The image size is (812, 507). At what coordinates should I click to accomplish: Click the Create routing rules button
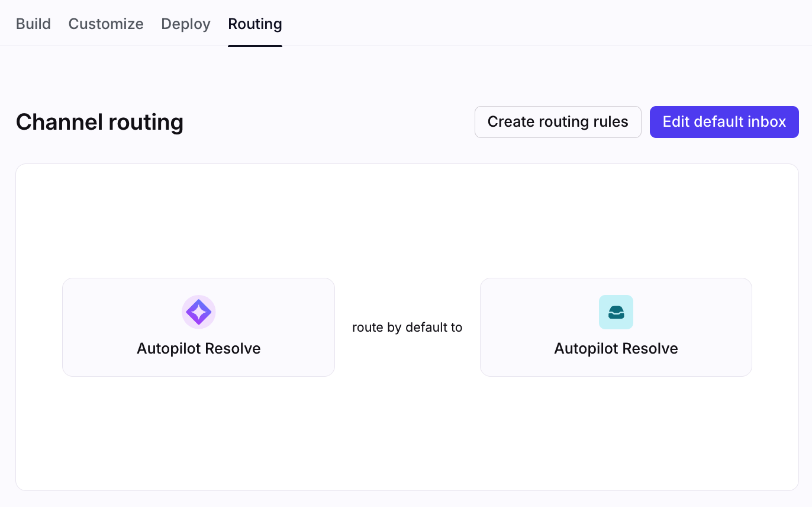[x=558, y=122]
